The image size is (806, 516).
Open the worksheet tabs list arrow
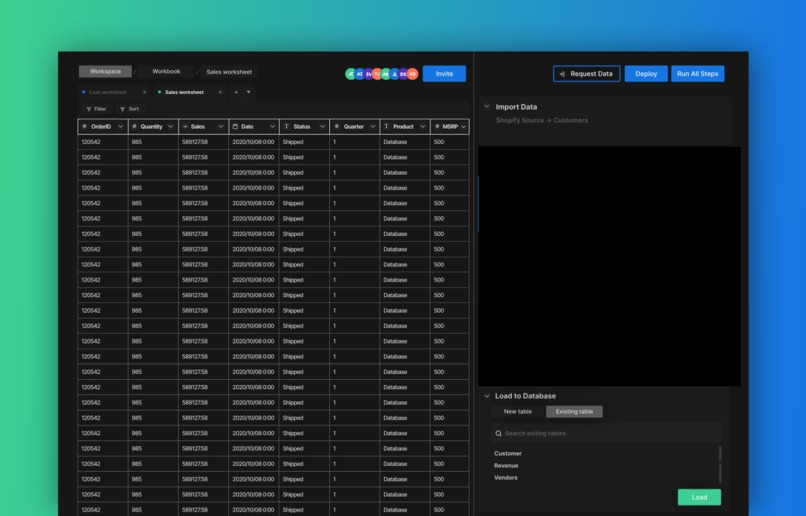(248, 93)
